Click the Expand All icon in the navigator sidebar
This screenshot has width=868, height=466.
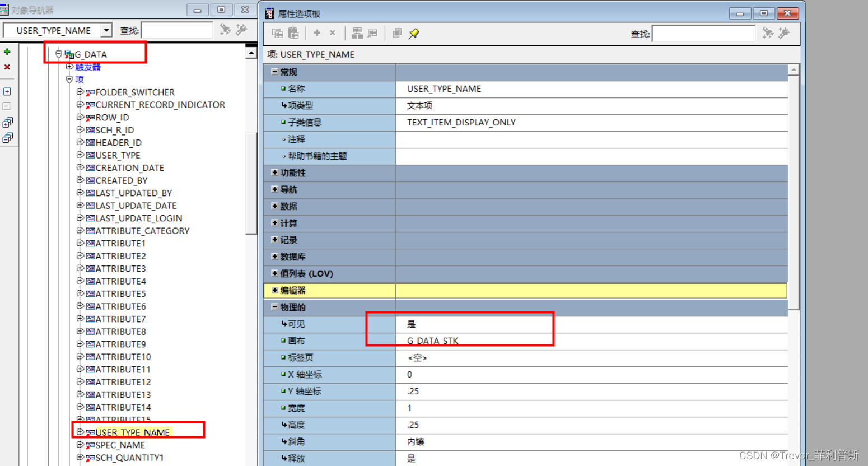pos(7,122)
